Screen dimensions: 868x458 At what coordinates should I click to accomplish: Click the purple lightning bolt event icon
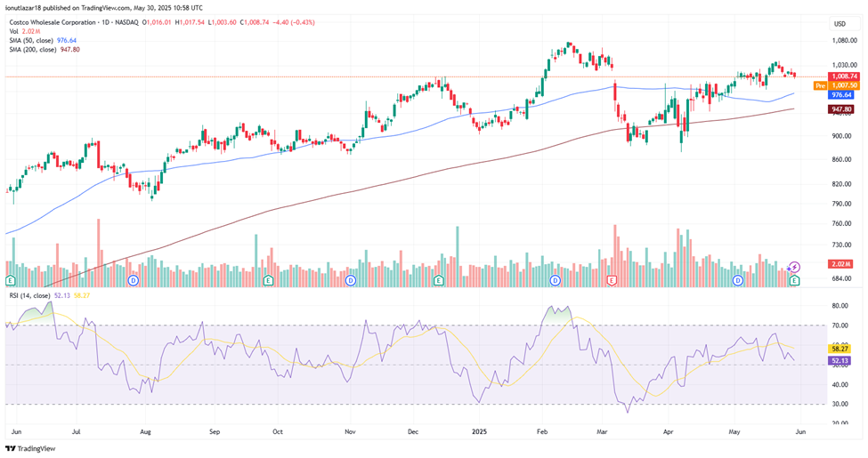(x=795, y=267)
